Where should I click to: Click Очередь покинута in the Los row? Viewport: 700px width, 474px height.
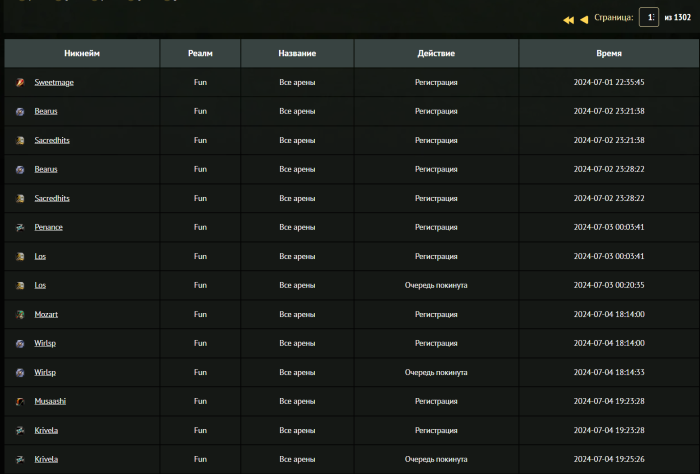436,285
